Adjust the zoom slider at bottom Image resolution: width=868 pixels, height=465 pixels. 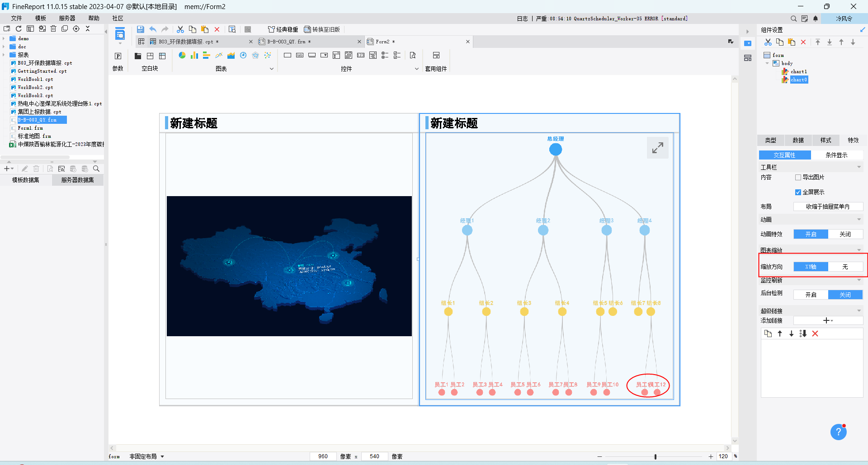656,456
